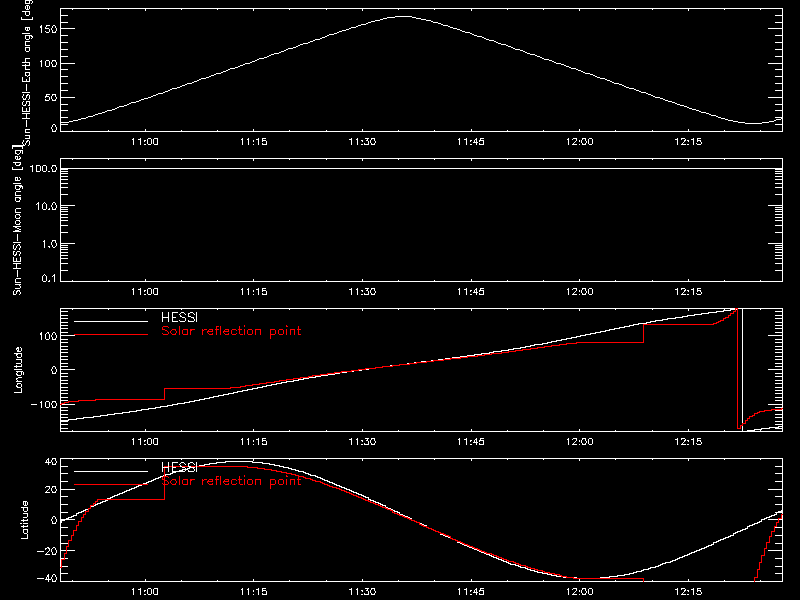The height and width of the screenshot is (600, 800).
Task: Click 11:15 time tick below Earth angle plot
Action: coord(254,142)
